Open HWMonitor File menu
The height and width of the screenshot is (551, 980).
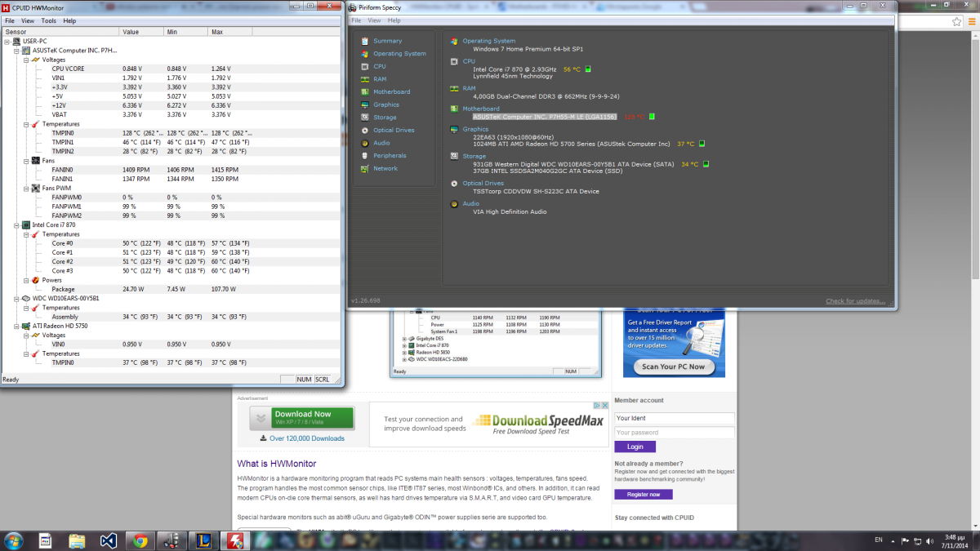click(10, 20)
